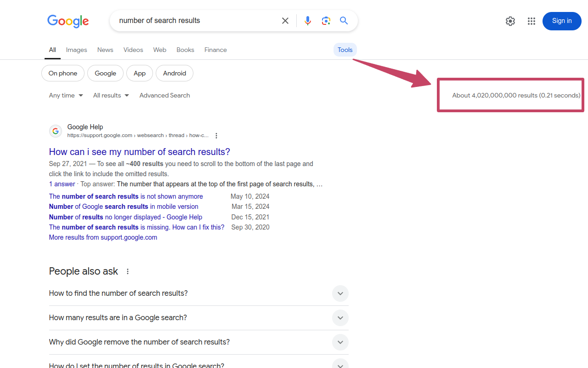Toggle the Tools button
Image resolution: width=588 pixels, height=368 pixels.
click(x=345, y=50)
